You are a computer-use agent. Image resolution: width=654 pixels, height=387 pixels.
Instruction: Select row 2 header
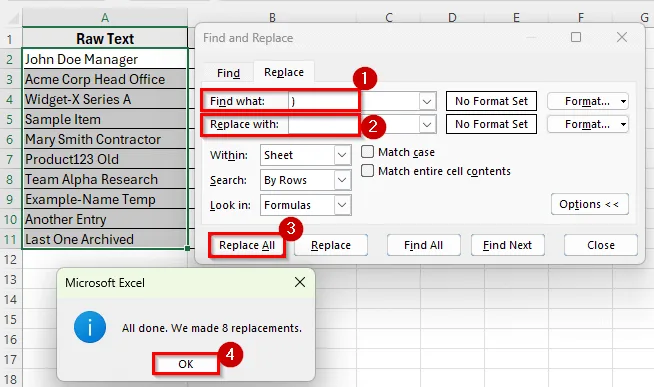click(10, 59)
